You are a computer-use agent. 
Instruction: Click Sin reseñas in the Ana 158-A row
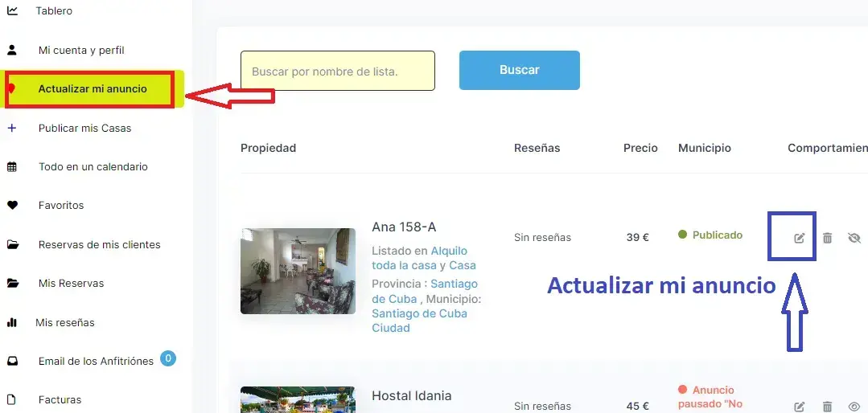pos(542,238)
